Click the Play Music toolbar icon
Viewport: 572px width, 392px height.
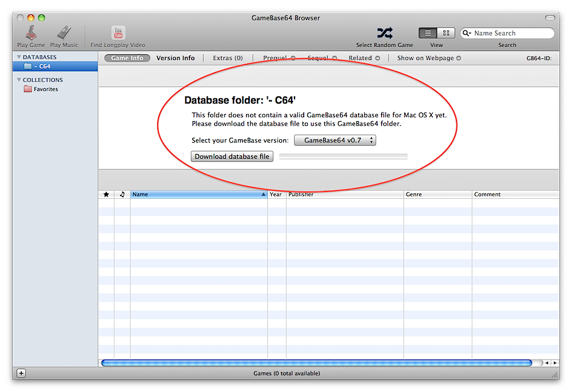tap(64, 33)
